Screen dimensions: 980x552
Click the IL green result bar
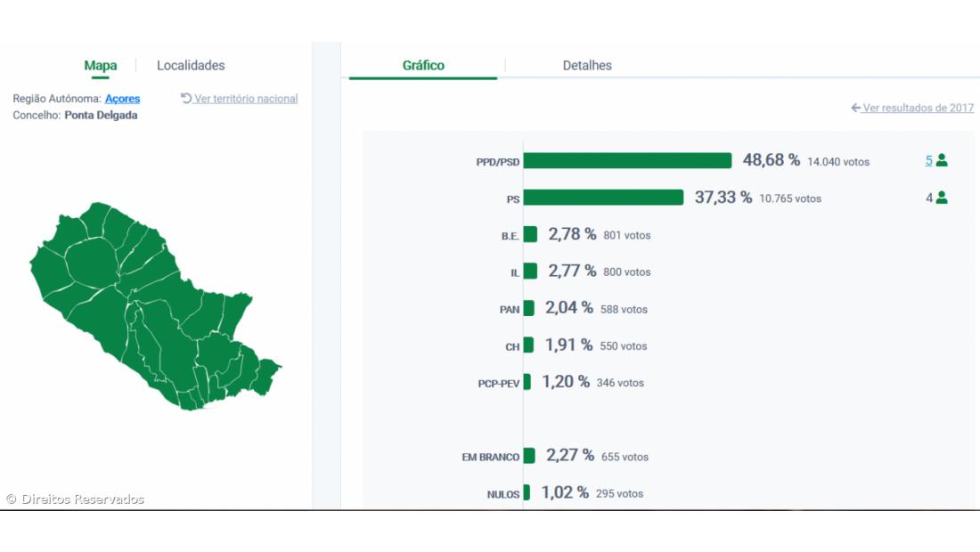[530, 271]
